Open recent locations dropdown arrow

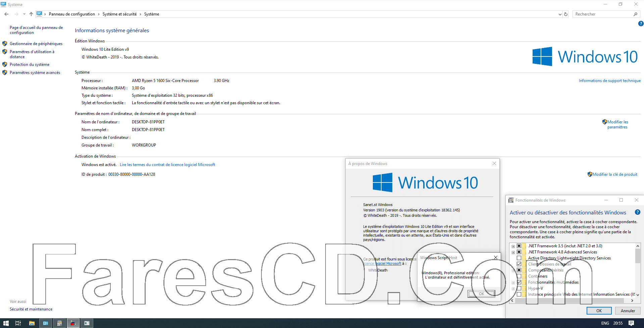[x=24, y=14]
